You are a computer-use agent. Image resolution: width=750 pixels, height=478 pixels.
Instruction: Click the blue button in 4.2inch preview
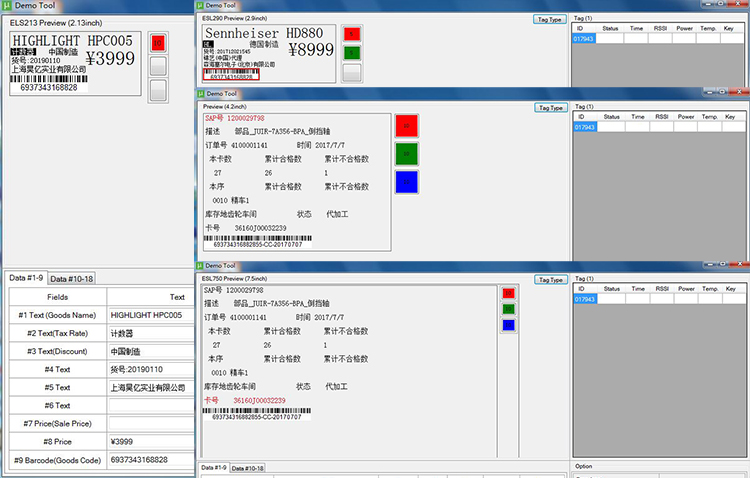point(407,182)
